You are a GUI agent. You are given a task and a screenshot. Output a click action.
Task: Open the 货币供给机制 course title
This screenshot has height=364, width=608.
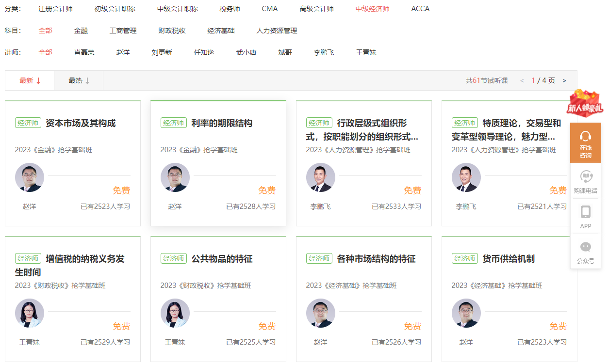[509, 259]
